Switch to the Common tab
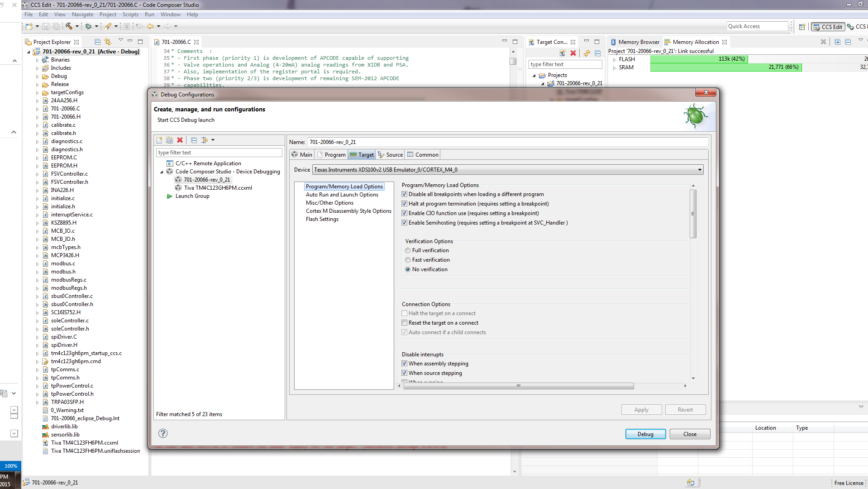 (x=423, y=155)
